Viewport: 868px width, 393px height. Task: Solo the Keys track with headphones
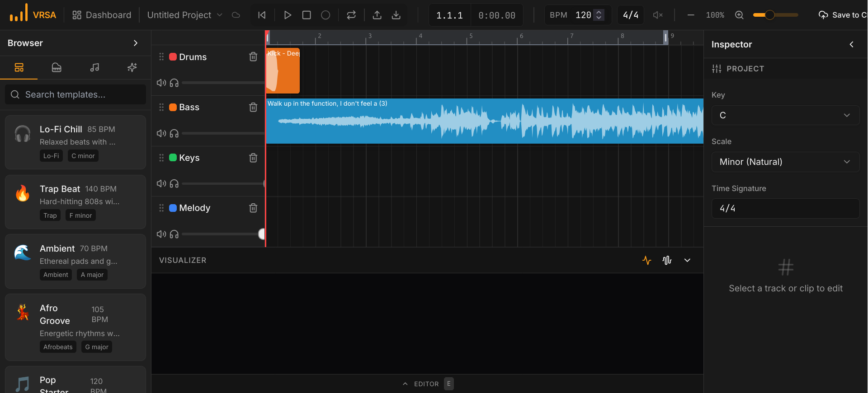174,183
